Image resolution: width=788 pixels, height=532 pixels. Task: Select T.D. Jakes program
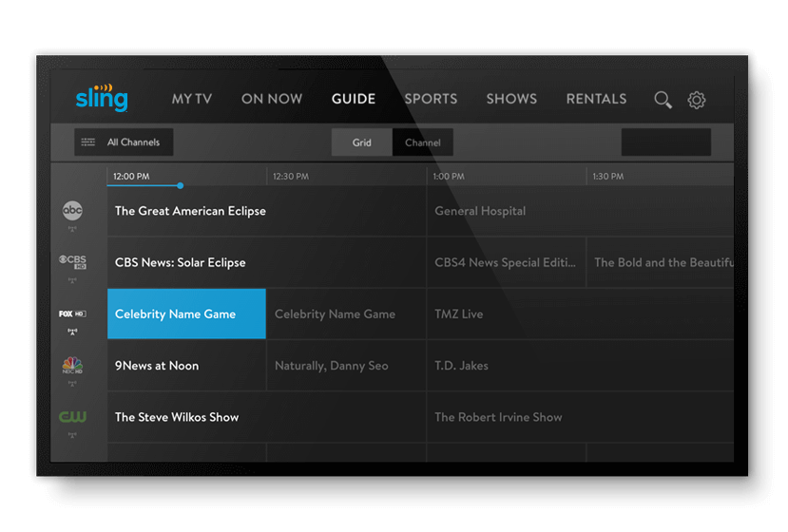pos(581,366)
